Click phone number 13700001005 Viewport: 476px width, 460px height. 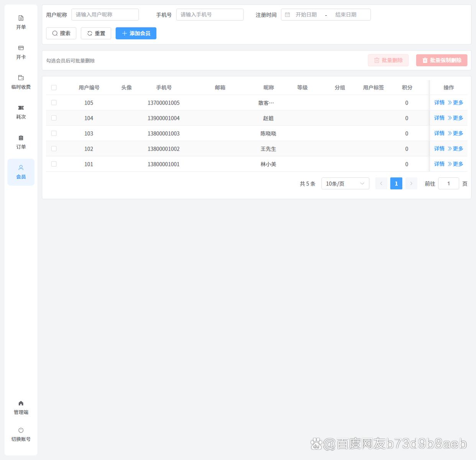(x=164, y=103)
